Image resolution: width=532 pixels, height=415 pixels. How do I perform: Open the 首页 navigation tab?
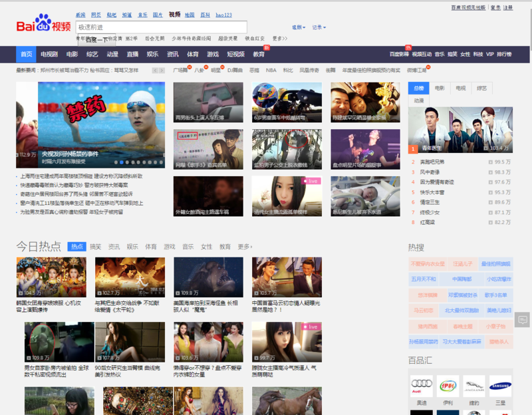tap(26, 55)
